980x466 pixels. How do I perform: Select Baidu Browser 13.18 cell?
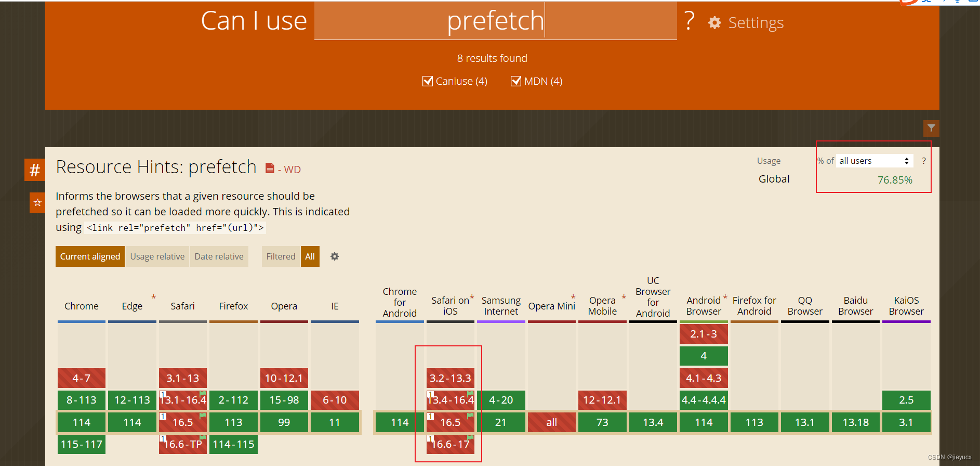pyautogui.click(x=855, y=422)
